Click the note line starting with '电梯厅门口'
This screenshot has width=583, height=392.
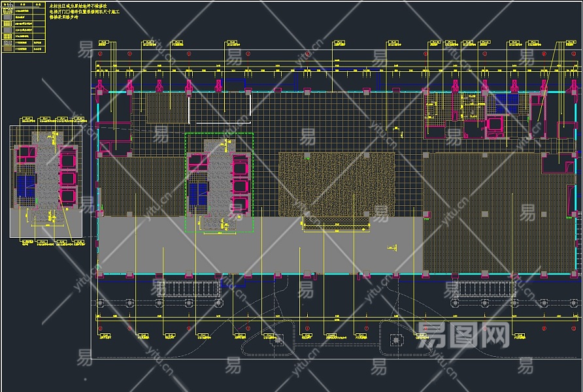84,12
